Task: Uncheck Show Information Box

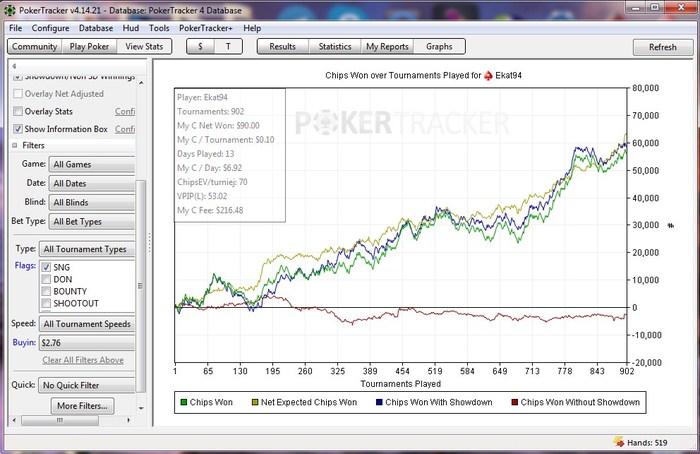Action: (18, 129)
